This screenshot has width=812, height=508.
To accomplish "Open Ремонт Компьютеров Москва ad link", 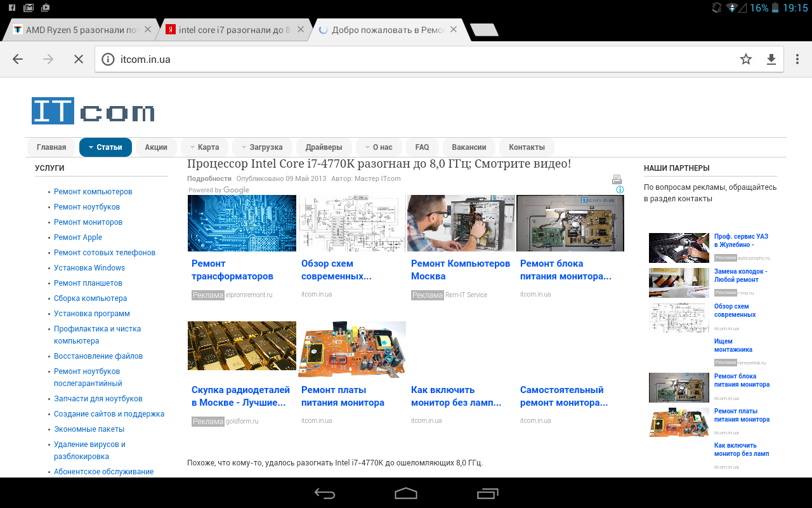I will click(x=461, y=270).
